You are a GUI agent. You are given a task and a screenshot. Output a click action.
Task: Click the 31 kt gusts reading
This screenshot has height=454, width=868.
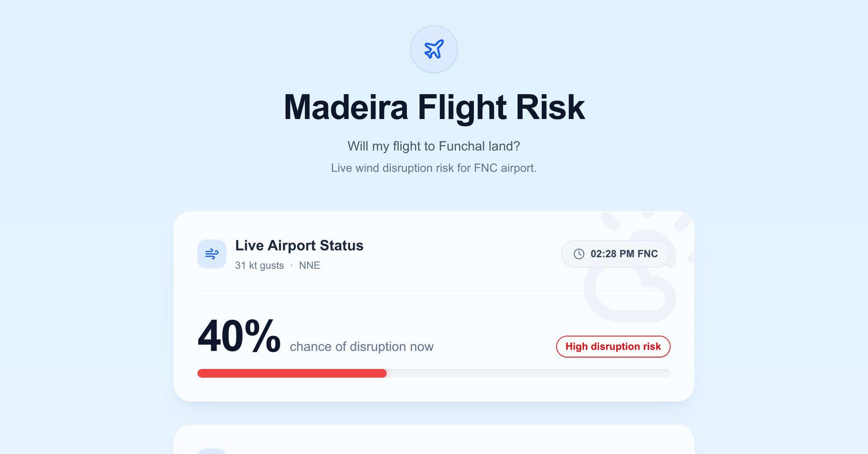[259, 265]
